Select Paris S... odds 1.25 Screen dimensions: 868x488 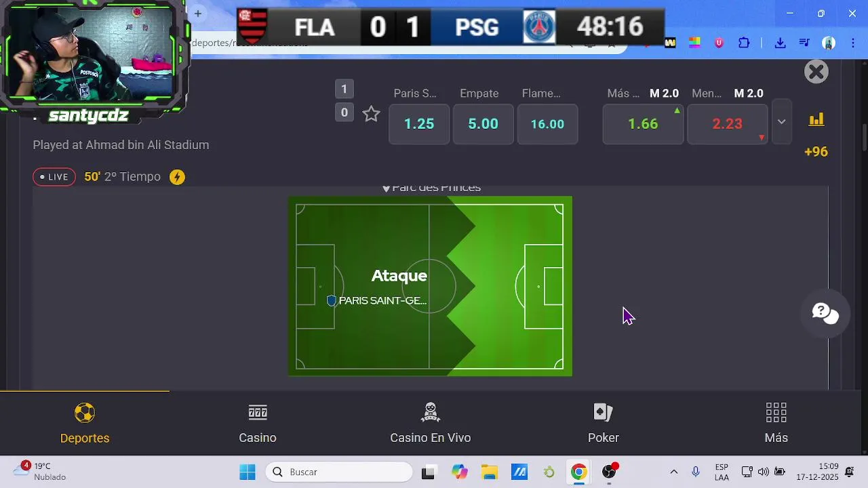click(419, 124)
